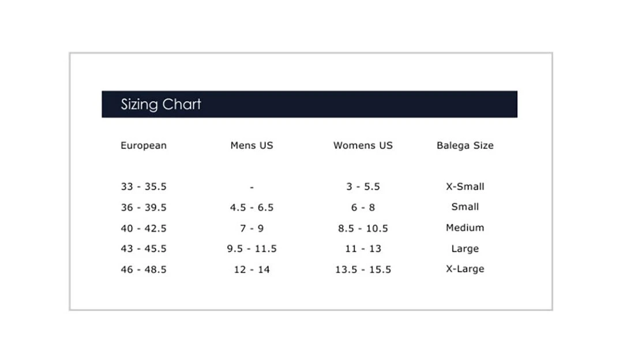Pick the Womens US 13.5 - 15.5 entry
Image resolution: width=623 pixels, height=364 pixels.
tap(363, 269)
